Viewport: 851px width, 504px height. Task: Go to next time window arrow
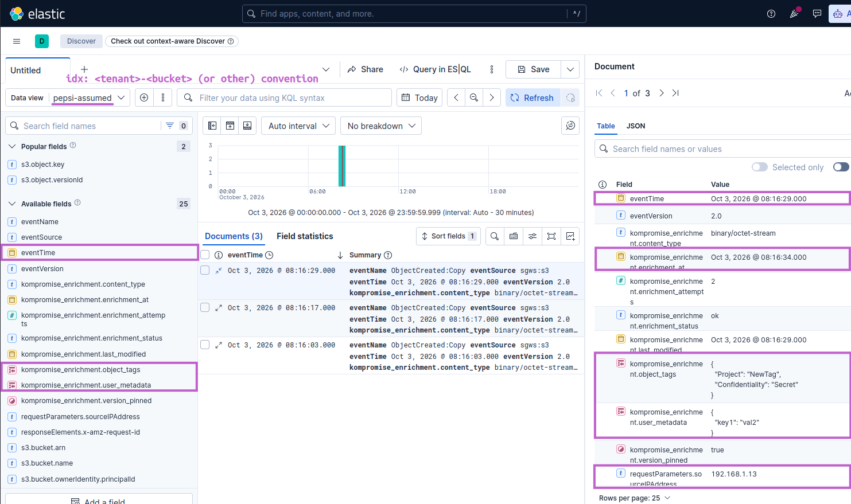point(492,97)
